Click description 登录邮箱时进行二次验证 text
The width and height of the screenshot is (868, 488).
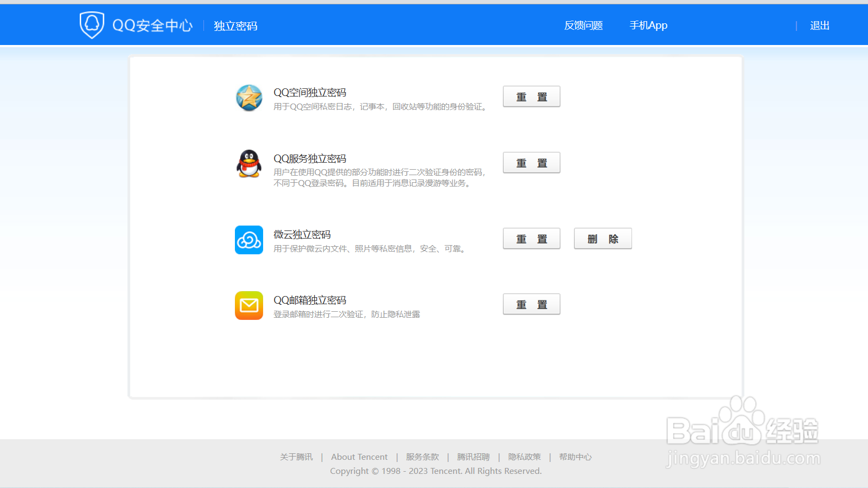347,314
